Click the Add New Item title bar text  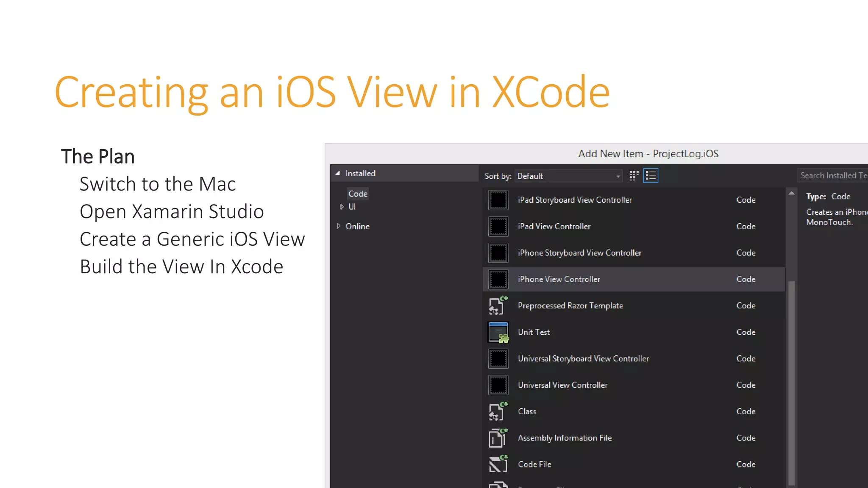coord(648,154)
